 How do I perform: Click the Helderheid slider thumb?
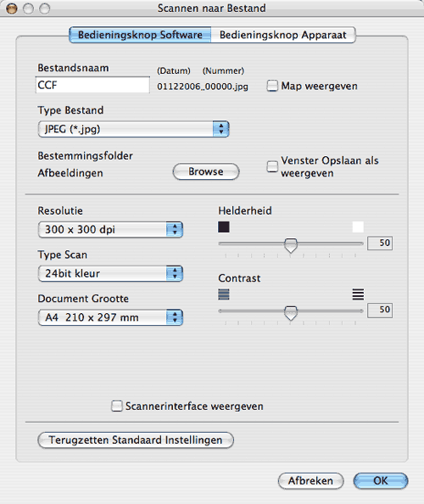tap(291, 245)
